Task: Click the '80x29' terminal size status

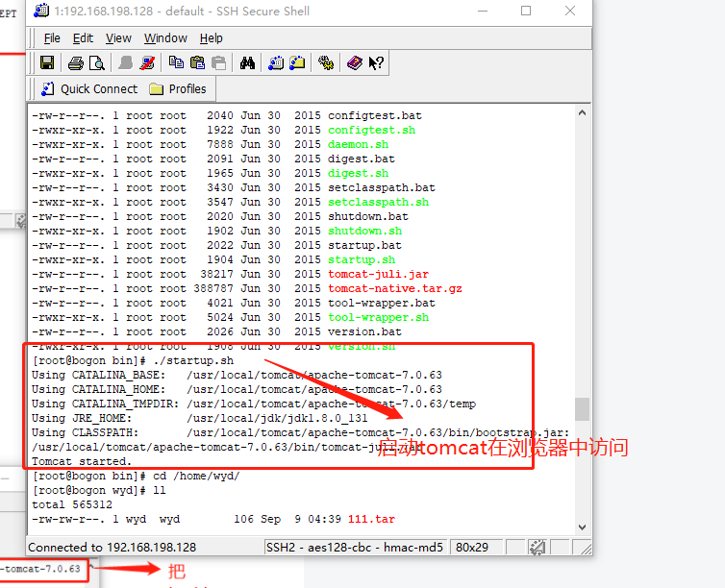Action: pos(471,548)
